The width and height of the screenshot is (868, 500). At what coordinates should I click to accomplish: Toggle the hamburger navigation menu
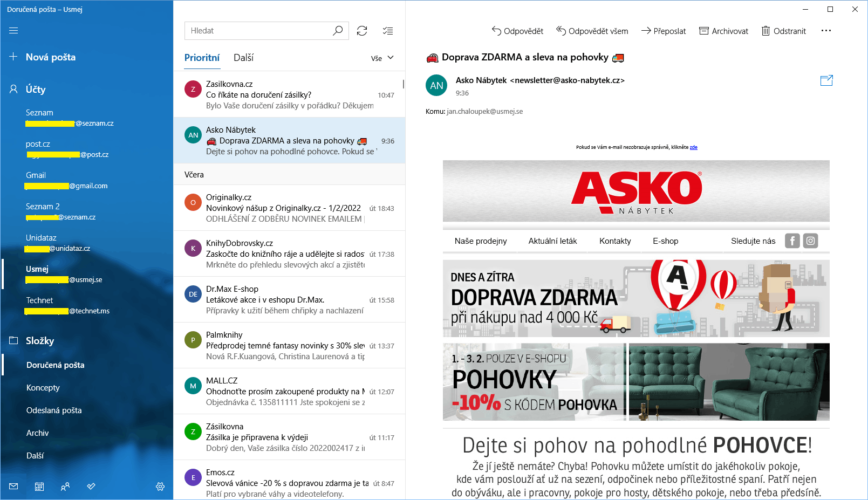[x=13, y=31]
